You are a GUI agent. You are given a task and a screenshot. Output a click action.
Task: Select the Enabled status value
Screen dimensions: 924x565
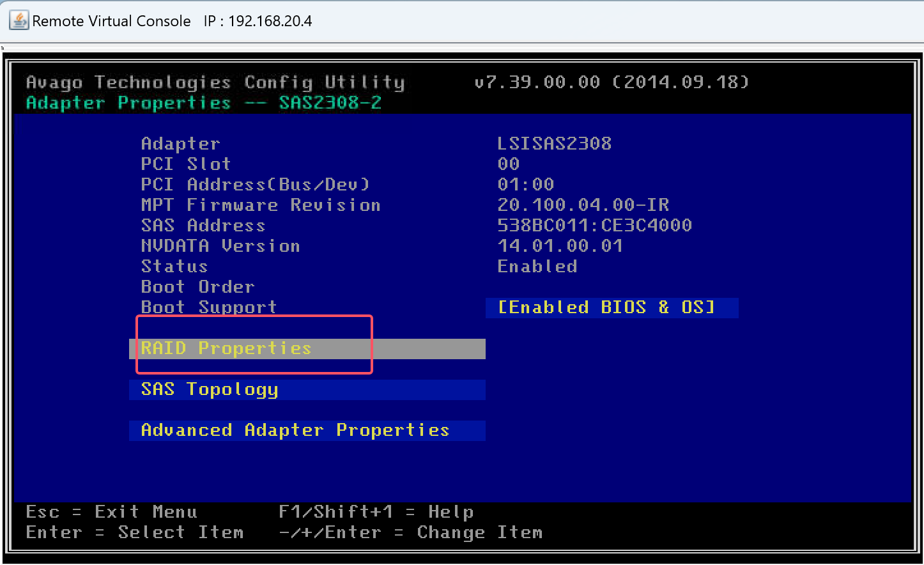click(x=537, y=266)
